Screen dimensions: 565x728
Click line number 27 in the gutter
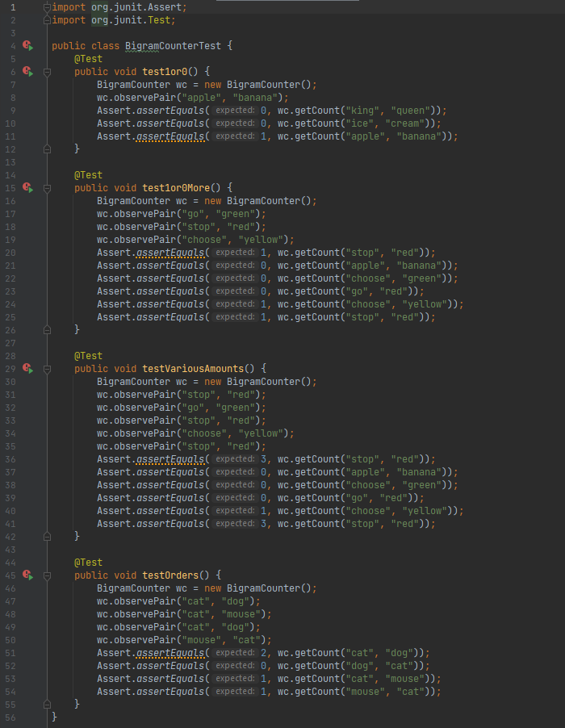10,343
